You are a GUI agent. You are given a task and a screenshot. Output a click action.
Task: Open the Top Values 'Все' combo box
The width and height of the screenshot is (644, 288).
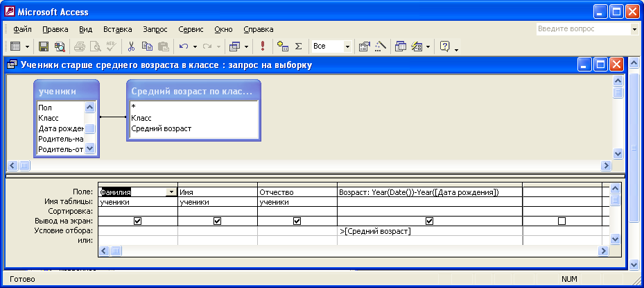[331, 46]
